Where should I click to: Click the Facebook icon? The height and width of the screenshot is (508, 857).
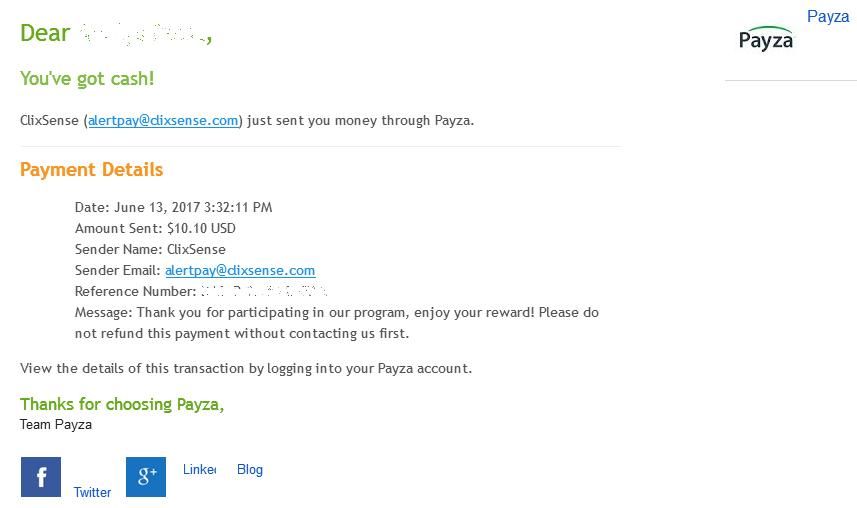tap(41, 477)
